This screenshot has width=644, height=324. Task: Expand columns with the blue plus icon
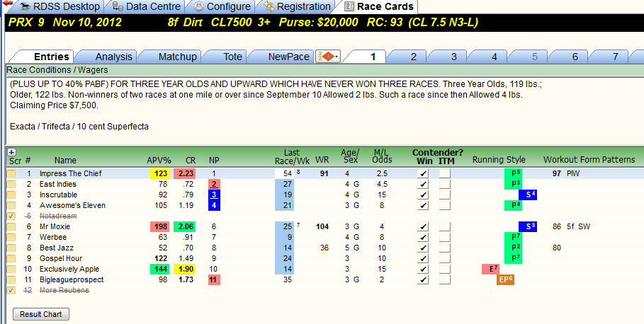click(11, 152)
